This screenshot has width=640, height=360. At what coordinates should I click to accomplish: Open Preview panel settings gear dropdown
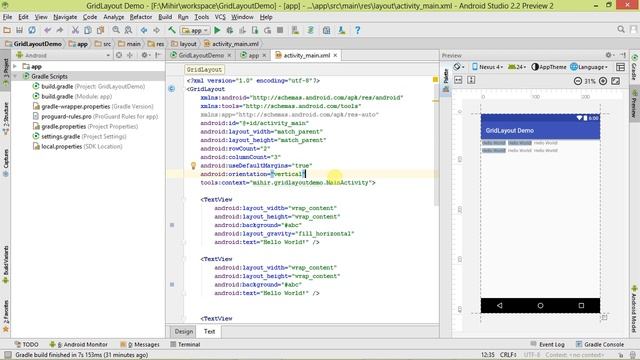tap(609, 55)
